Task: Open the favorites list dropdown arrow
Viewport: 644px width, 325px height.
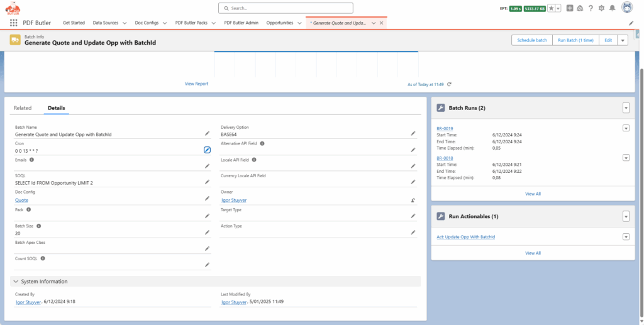Action: 558,8
